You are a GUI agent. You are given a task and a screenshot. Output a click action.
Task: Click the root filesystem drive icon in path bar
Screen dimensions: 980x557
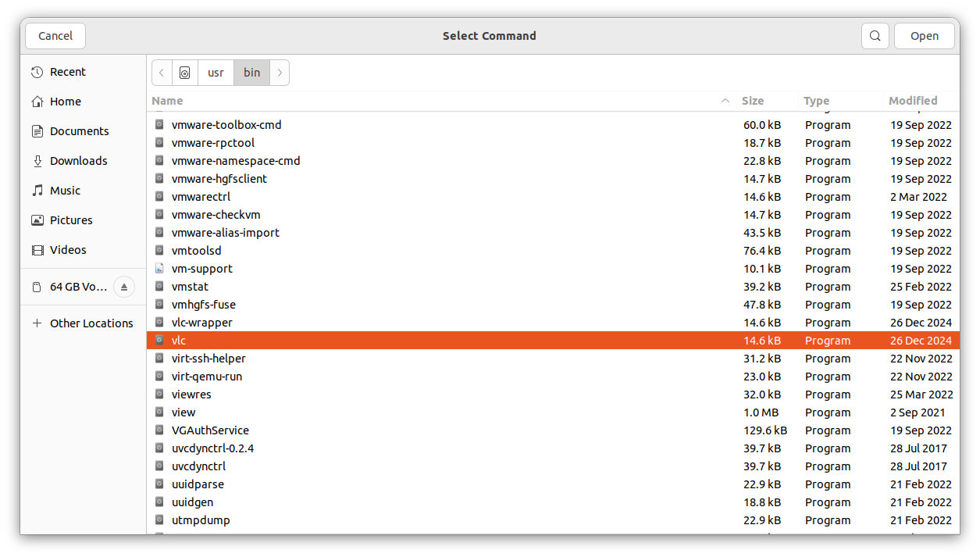[x=185, y=73]
